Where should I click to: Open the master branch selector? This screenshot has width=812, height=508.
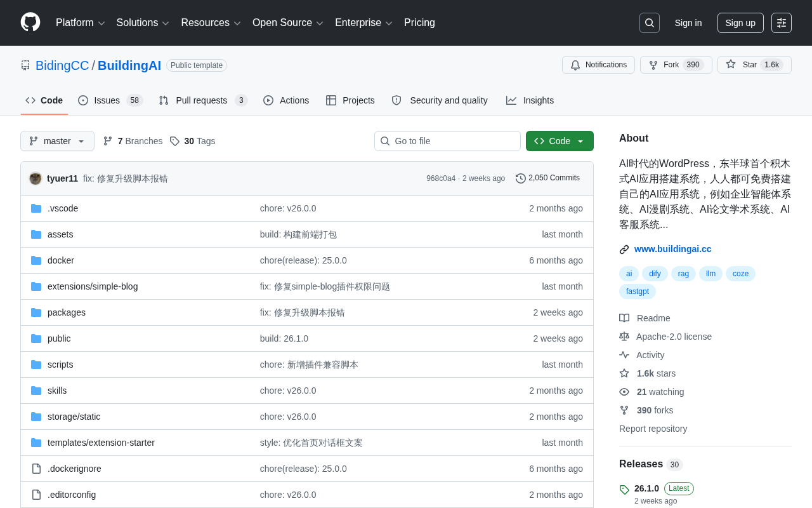(x=57, y=141)
